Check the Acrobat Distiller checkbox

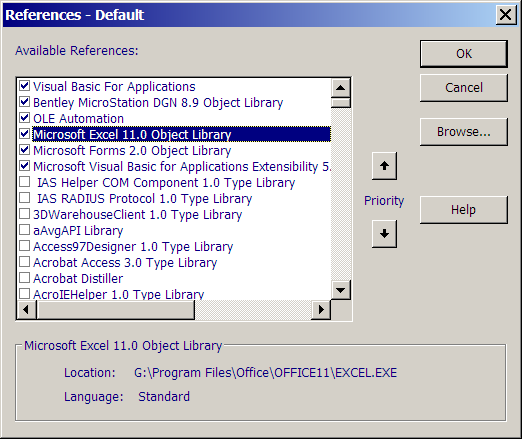(x=24, y=278)
